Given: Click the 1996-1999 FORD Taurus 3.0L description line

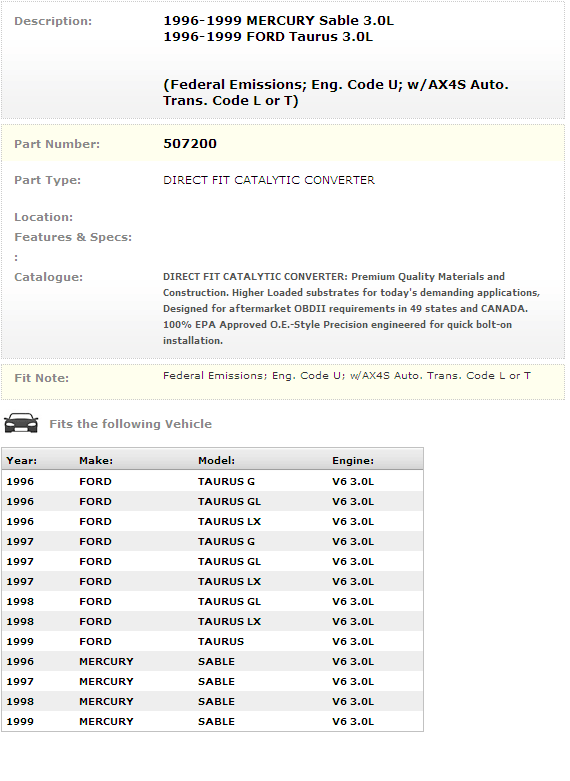Looking at the screenshot, I should pyautogui.click(x=268, y=37).
